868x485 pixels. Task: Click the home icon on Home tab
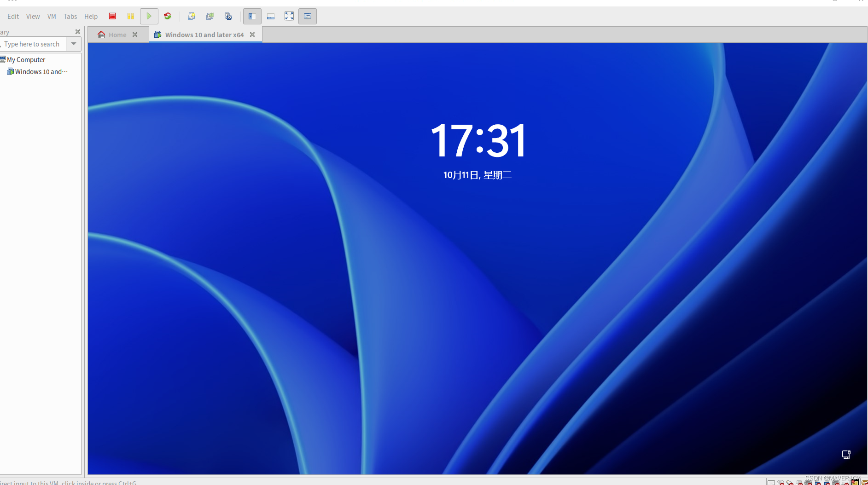coord(101,35)
